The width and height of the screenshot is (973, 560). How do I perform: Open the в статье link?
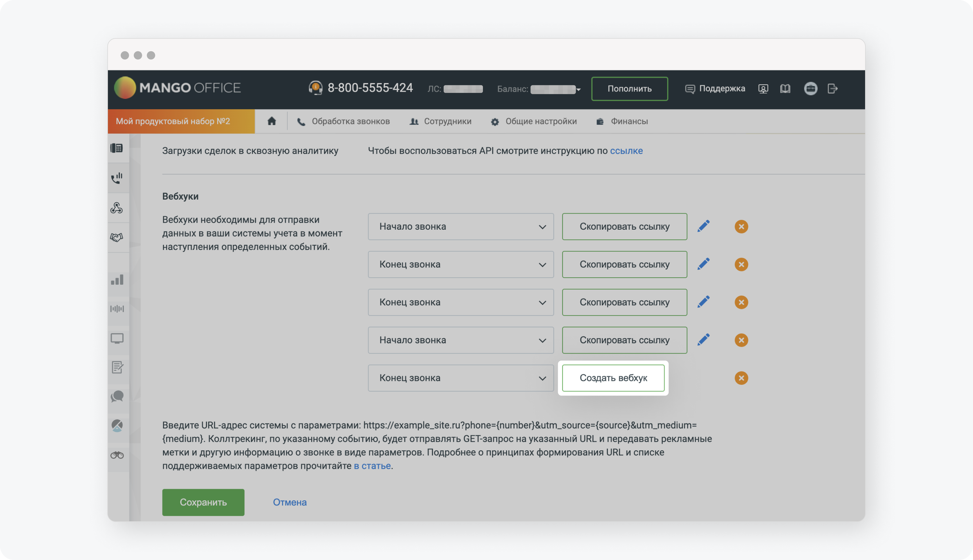[372, 466]
